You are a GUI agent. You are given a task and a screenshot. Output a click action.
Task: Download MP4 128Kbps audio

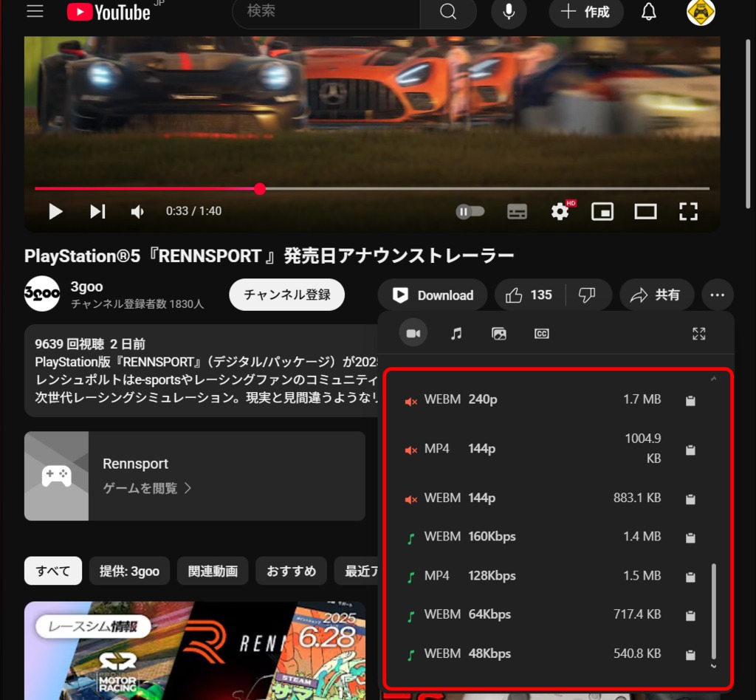coord(533,576)
